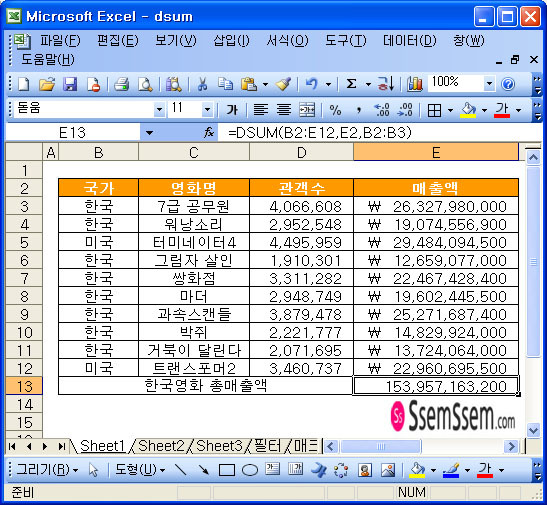Click the Insert Function fx button
The image size is (547, 505).
[x=209, y=133]
